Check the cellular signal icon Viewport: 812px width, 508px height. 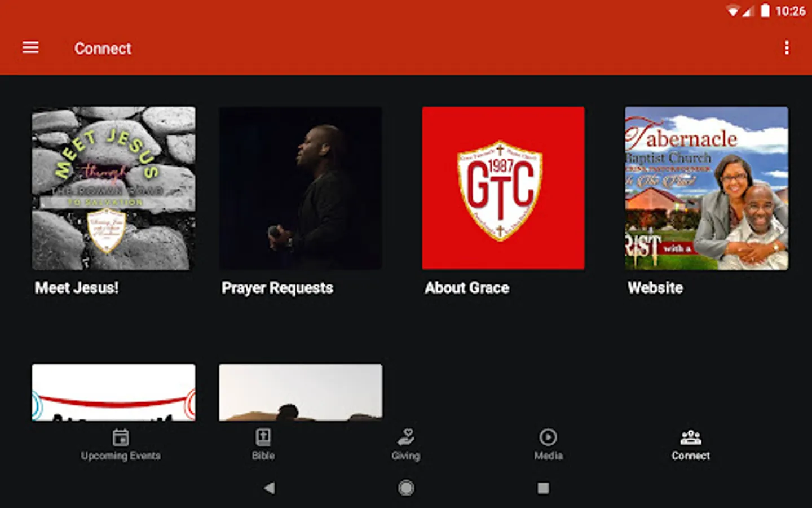[x=748, y=11]
